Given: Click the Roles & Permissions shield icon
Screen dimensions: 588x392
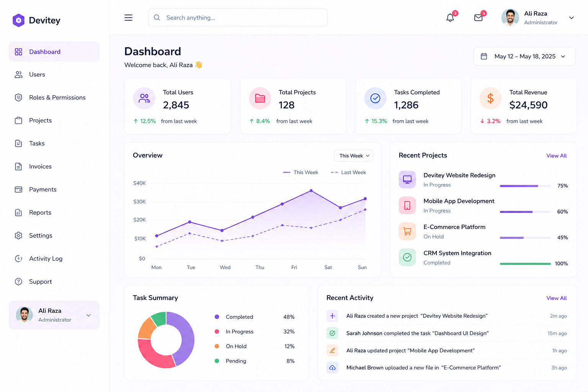Looking at the screenshot, I should pos(18,98).
